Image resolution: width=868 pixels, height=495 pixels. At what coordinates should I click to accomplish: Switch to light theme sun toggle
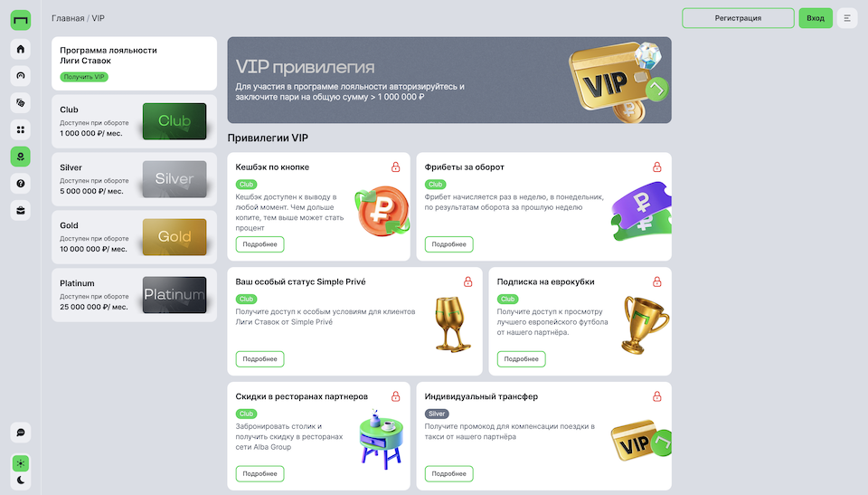pyautogui.click(x=21, y=462)
